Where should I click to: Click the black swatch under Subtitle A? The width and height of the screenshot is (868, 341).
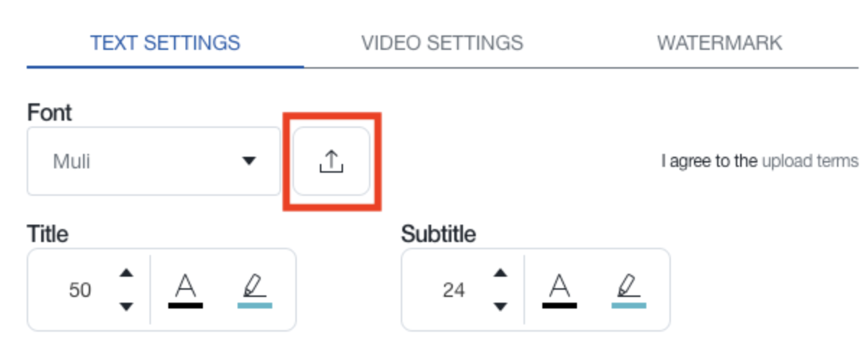coord(560,306)
